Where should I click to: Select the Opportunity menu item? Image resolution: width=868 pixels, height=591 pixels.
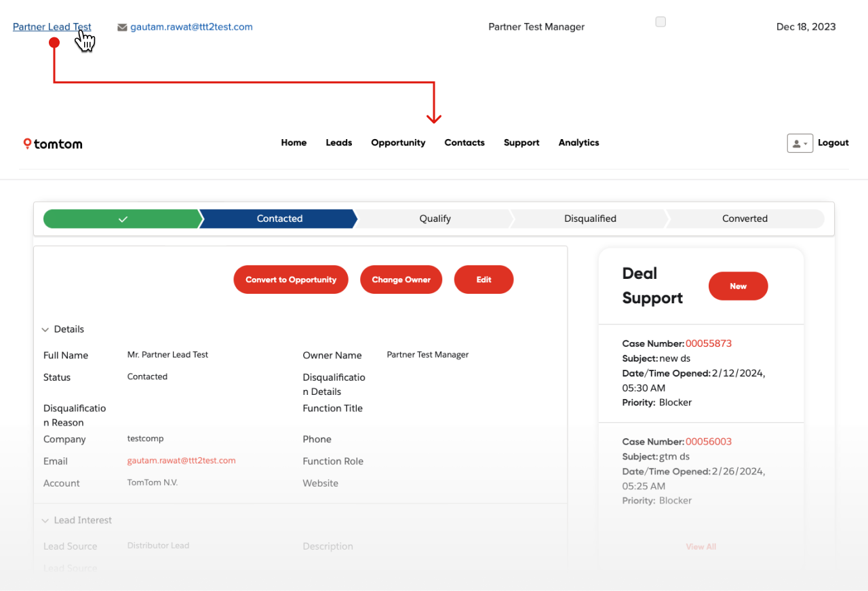pyautogui.click(x=398, y=142)
